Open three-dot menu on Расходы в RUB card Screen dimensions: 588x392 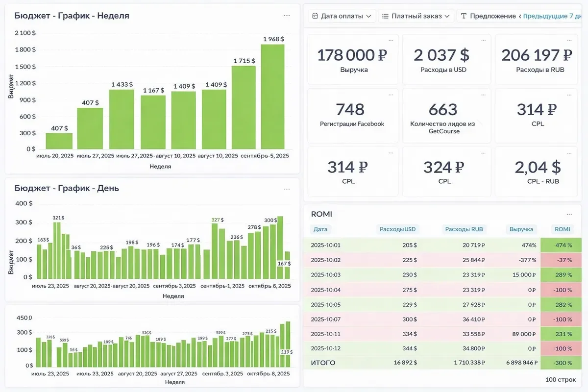[x=575, y=40]
